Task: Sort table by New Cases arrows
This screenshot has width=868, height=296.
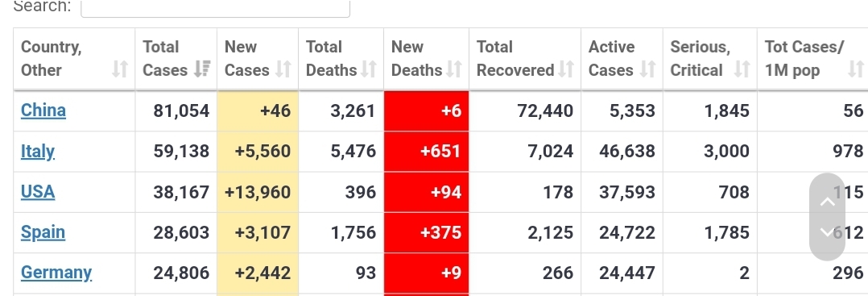Action: tap(283, 70)
